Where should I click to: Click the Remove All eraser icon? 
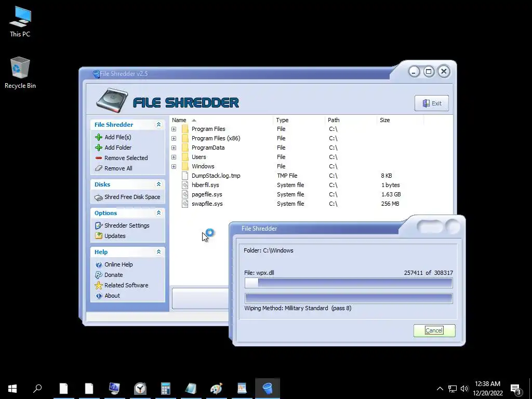point(98,168)
